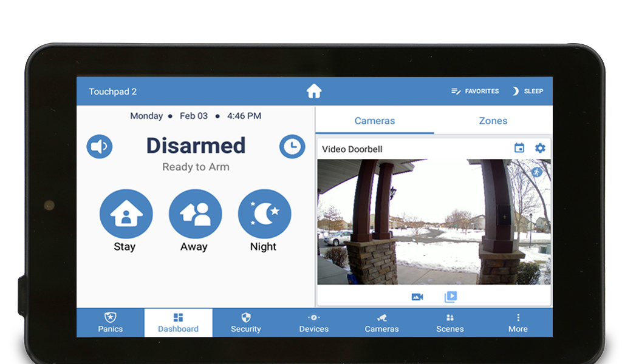622x364 pixels.
Task: Put the touchpad into Sleep mode
Action: (527, 91)
